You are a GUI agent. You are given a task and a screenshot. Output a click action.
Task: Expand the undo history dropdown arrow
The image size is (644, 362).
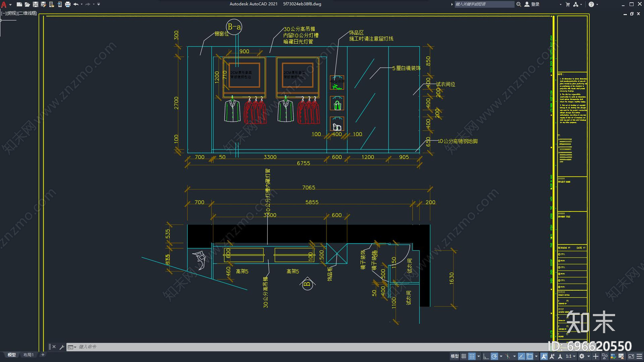pos(82,4)
